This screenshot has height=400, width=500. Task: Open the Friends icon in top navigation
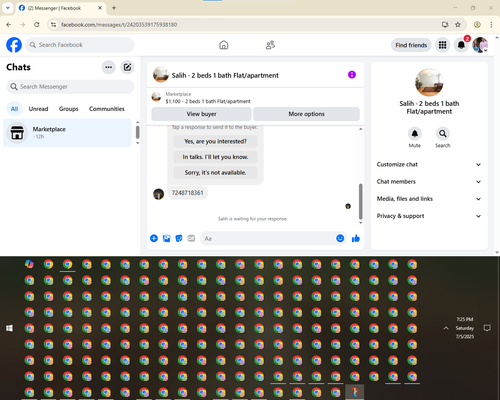point(270,45)
